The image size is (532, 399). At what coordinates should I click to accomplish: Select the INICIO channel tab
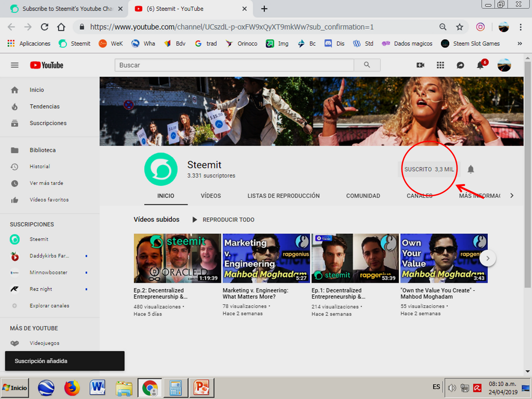[x=166, y=196]
